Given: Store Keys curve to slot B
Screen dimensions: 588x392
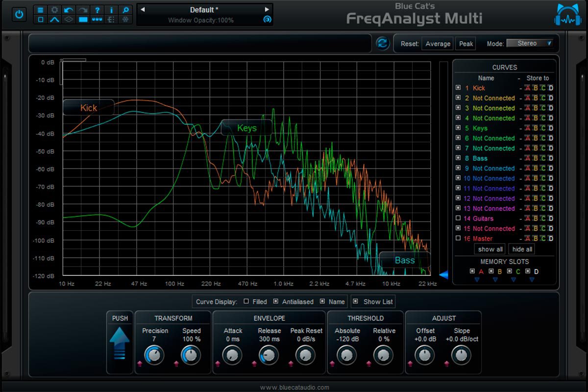Looking at the screenshot, I should (x=535, y=128).
